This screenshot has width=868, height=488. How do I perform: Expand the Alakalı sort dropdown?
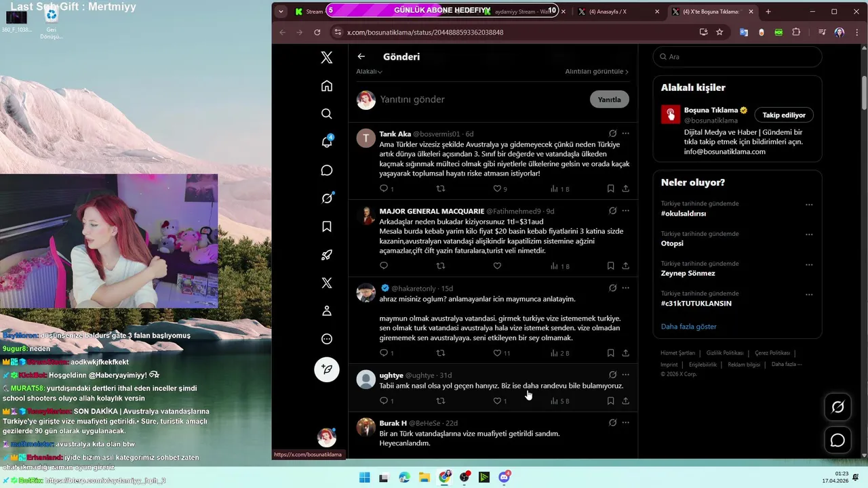(x=369, y=71)
